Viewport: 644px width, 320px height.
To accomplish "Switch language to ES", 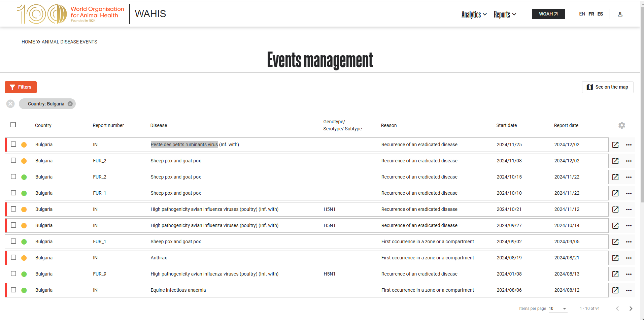I will point(600,14).
